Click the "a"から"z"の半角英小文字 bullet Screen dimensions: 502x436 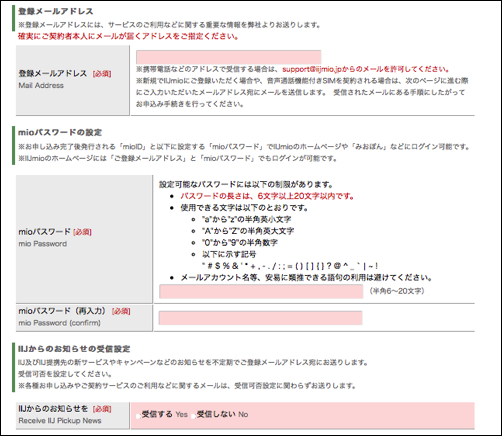coord(246,219)
